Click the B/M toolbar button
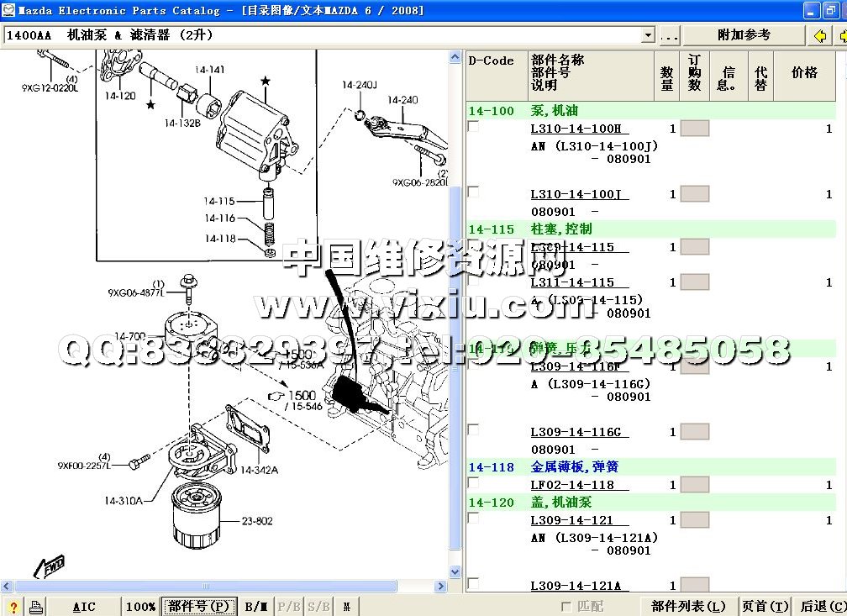The width and height of the screenshot is (847, 616). point(256,607)
